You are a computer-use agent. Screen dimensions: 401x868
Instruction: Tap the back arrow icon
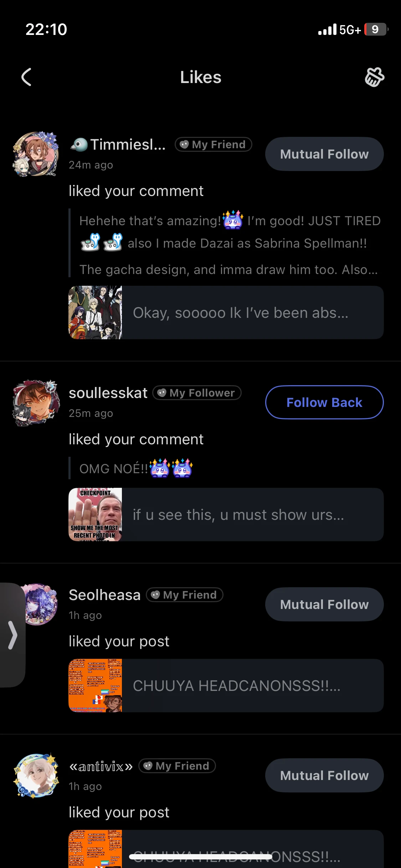click(26, 77)
